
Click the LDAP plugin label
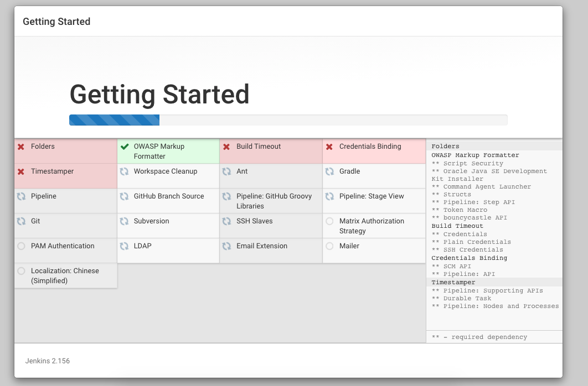[142, 246]
